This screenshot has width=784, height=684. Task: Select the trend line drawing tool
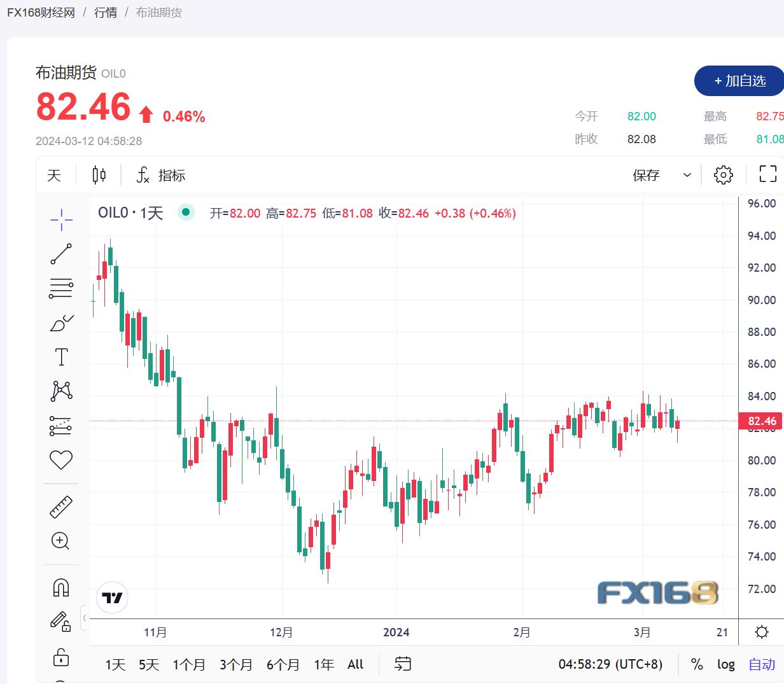click(x=61, y=254)
